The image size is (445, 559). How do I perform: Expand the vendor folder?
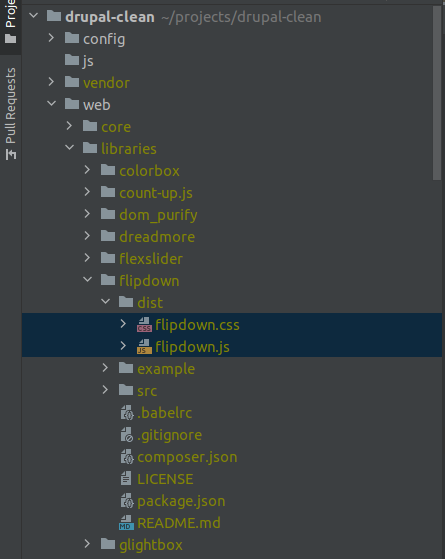click(x=51, y=82)
